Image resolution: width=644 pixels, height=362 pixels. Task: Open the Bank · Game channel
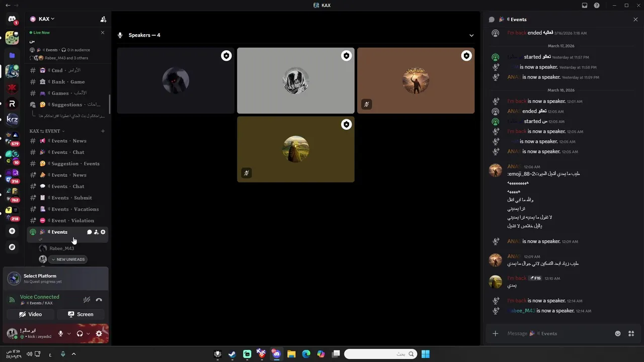[67, 82]
